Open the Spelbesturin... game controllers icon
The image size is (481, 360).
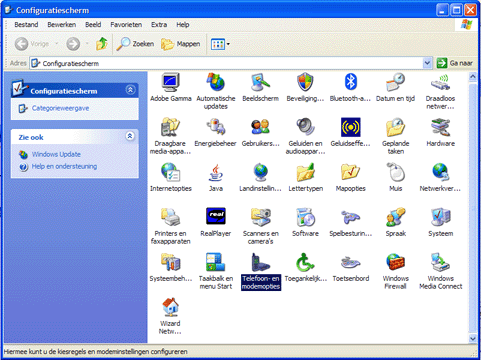click(350, 217)
